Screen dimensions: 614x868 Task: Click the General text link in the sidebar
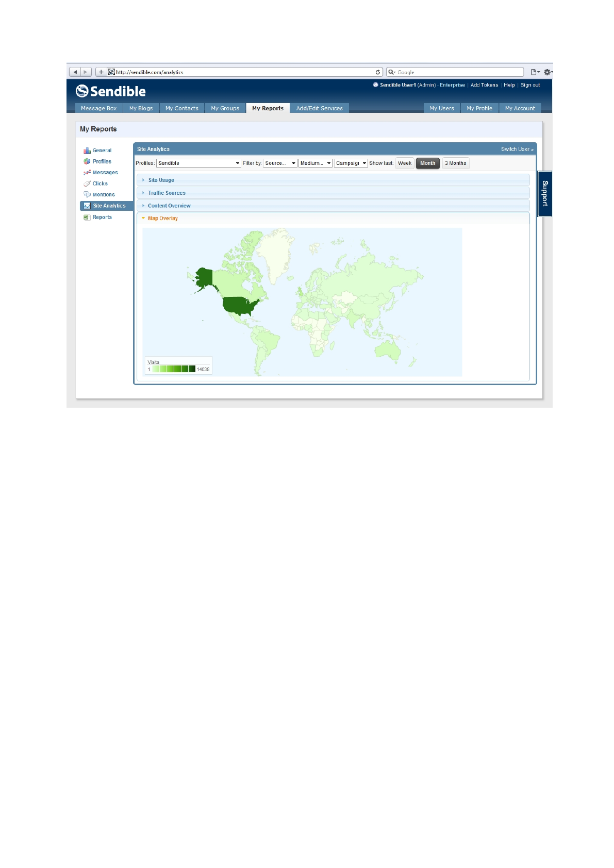point(102,151)
